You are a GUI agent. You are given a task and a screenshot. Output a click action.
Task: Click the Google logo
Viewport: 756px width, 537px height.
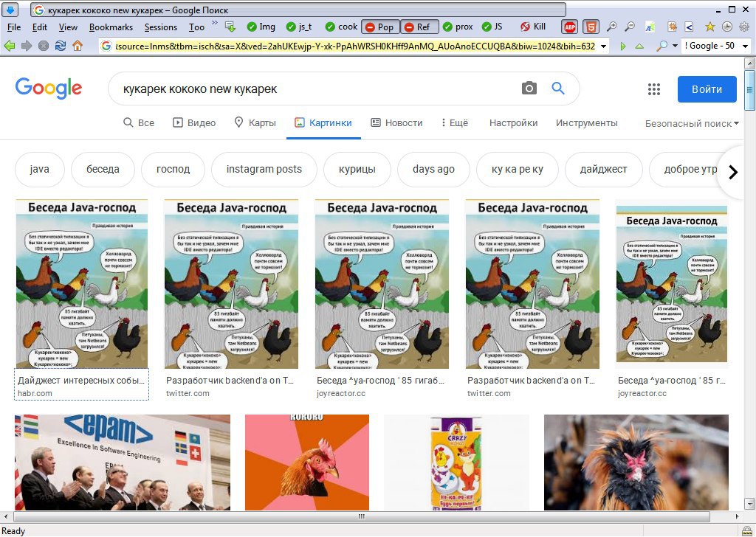49,88
